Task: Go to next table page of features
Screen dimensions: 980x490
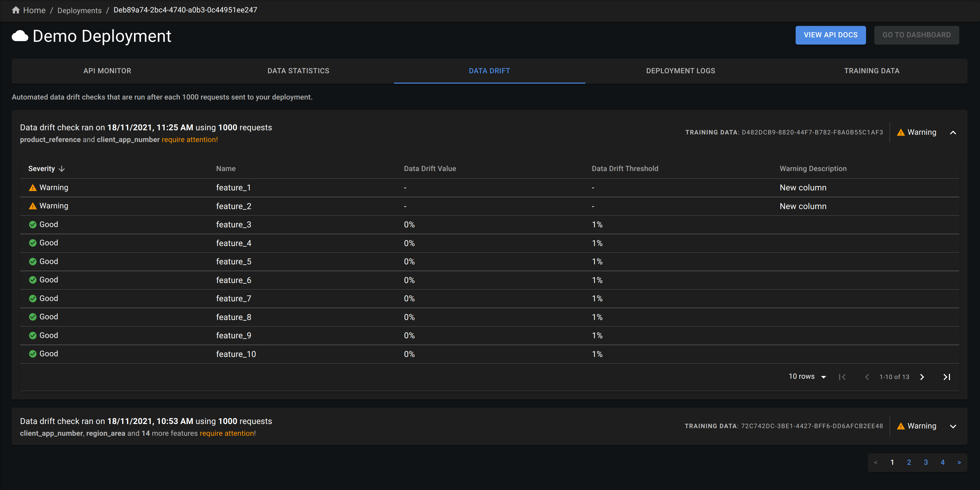Action: [x=922, y=377]
